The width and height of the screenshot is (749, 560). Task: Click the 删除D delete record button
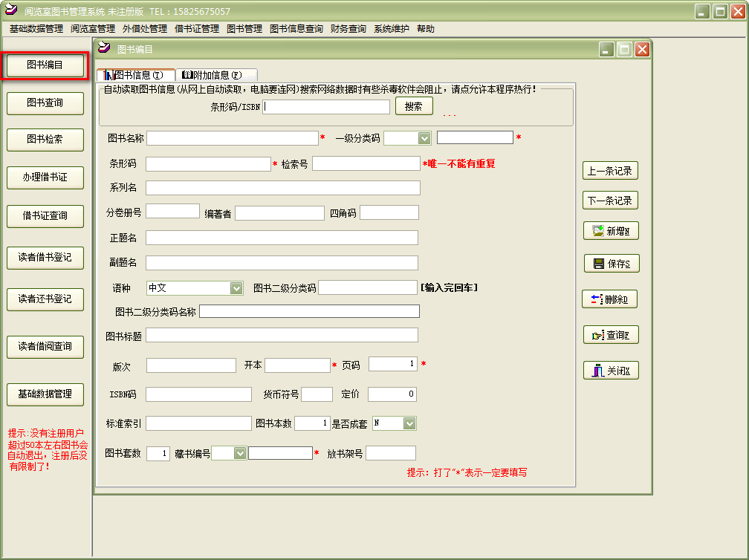pyautogui.click(x=609, y=299)
